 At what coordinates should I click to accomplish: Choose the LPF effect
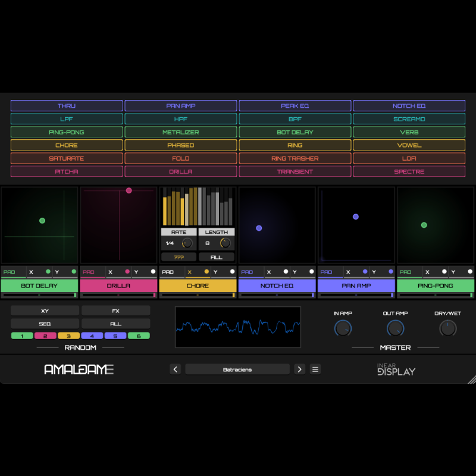tap(67, 118)
